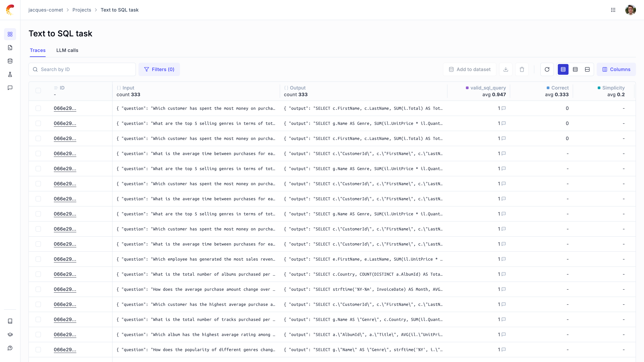644x362 pixels.
Task: Select the Traces tab
Action: pos(38,50)
